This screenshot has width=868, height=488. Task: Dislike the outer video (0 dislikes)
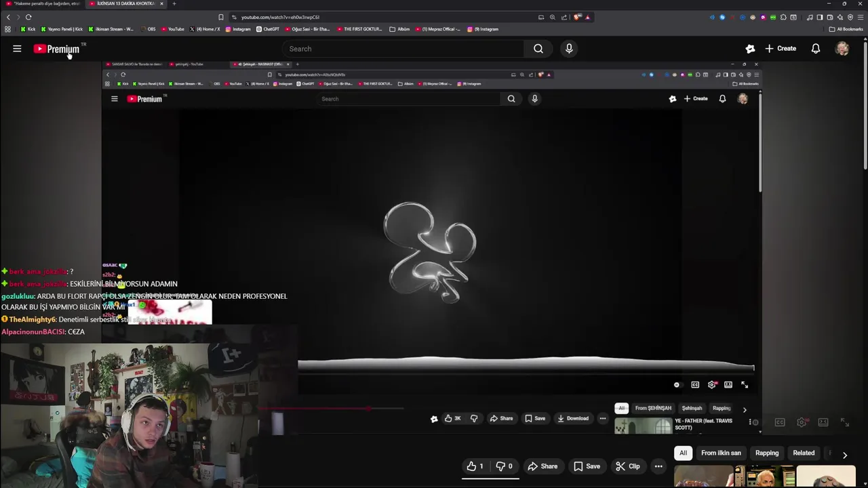coord(504,466)
